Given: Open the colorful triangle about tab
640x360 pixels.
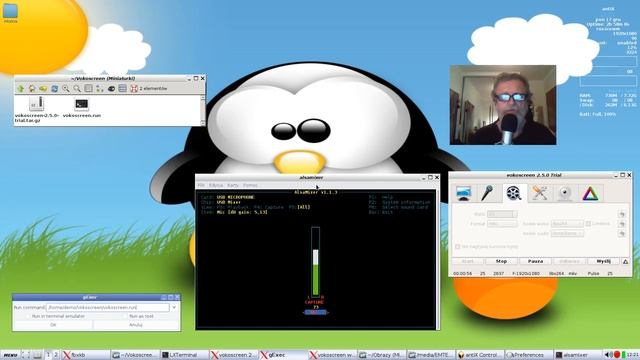Looking at the screenshot, I should pyautogui.click(x=590, y=193).
